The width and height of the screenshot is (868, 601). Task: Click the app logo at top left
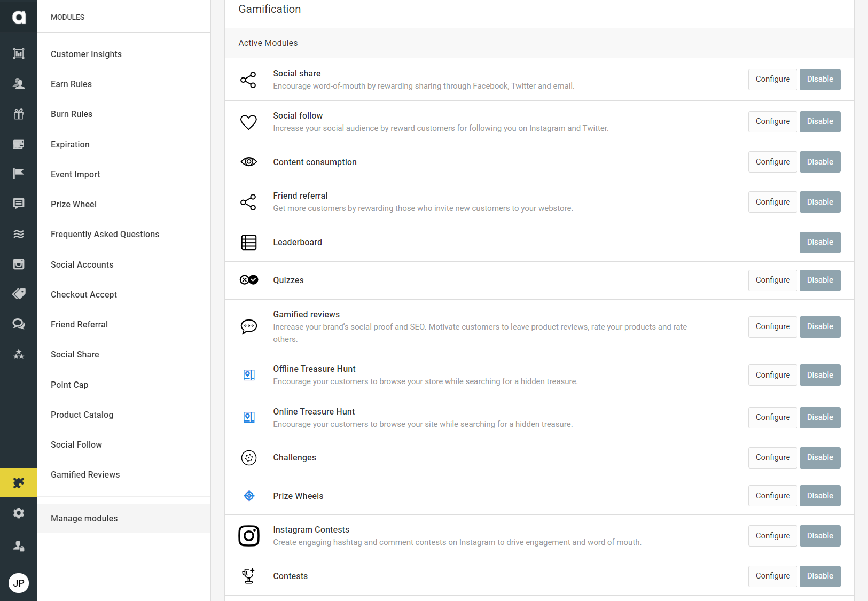19,17
